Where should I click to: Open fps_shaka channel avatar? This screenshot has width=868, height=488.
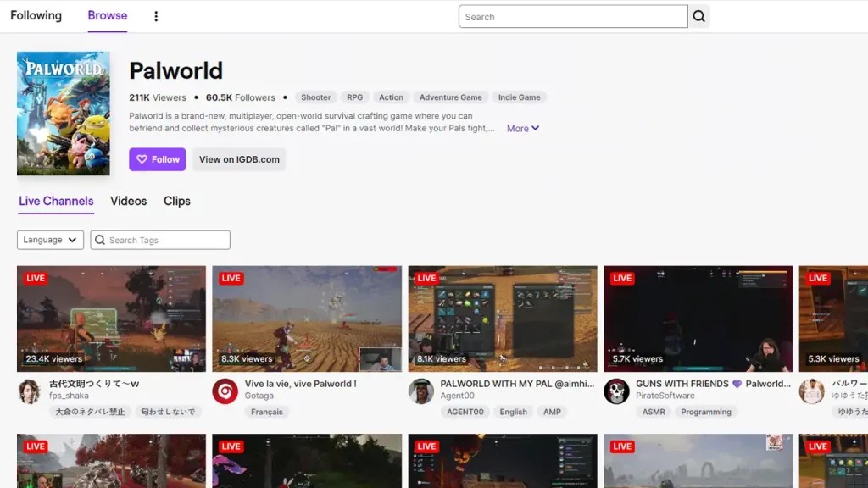pos(30,391)
